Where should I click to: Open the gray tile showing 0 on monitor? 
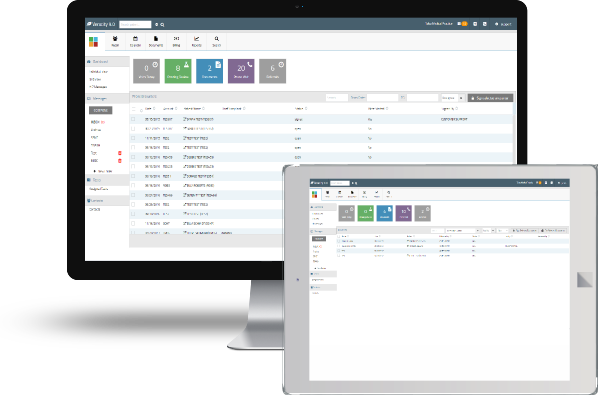point(146,71)
